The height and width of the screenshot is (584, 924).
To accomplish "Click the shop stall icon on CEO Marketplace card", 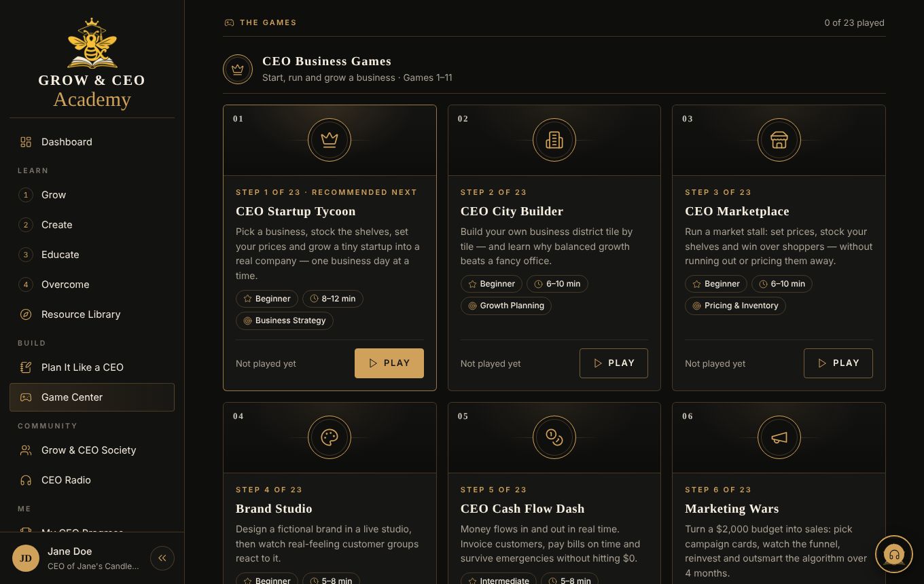I will tap(779, 140).
